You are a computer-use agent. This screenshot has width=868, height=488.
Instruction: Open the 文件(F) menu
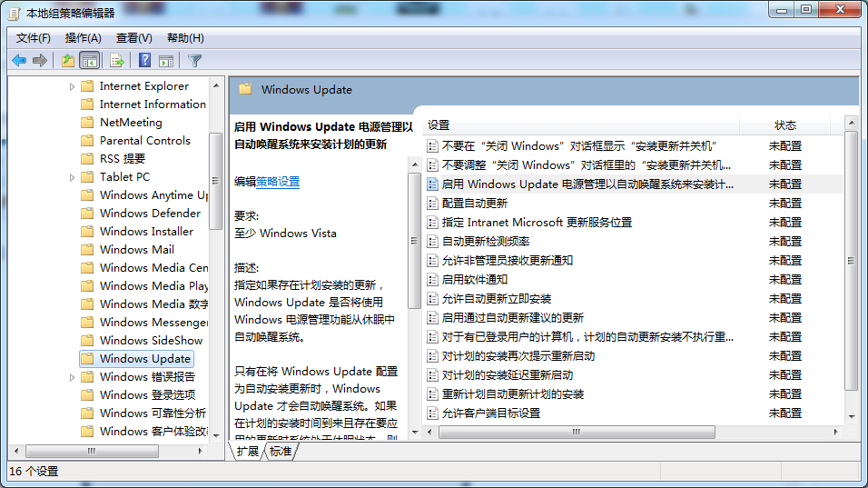coord(34,37)
